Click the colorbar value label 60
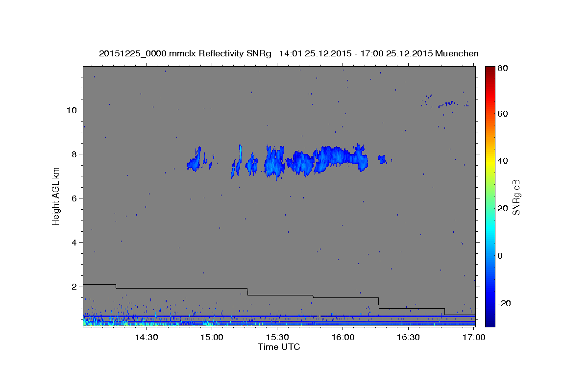588x392 pixels. click(503, 113)
